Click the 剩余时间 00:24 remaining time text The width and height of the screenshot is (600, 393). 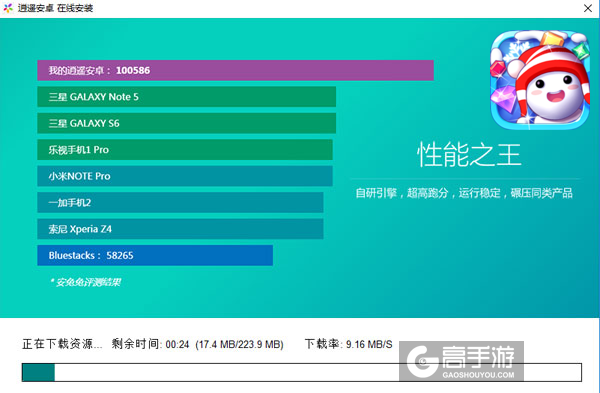coord(150,344)
